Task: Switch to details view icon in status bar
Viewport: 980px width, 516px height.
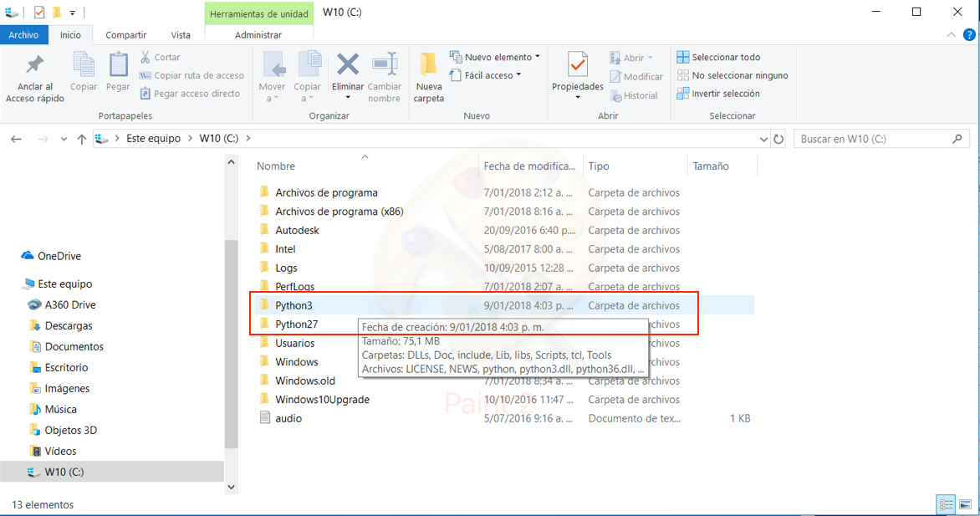Action: (x=947, y=504)
